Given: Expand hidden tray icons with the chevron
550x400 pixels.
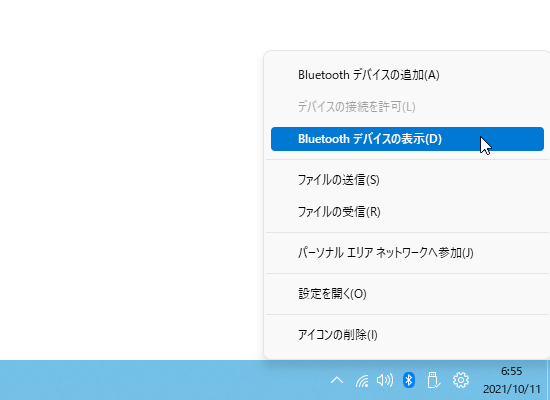Looking at the screenshot, I should pos(337,380).
